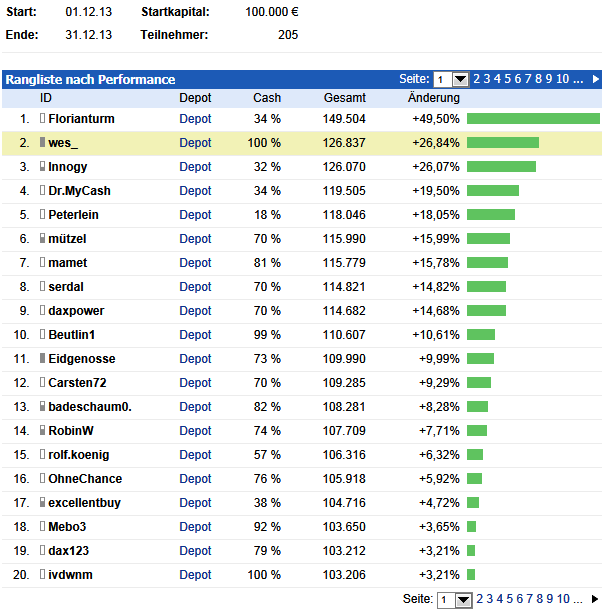
Task: Open Dr.MyCash's Depot link
Action: 195,191
